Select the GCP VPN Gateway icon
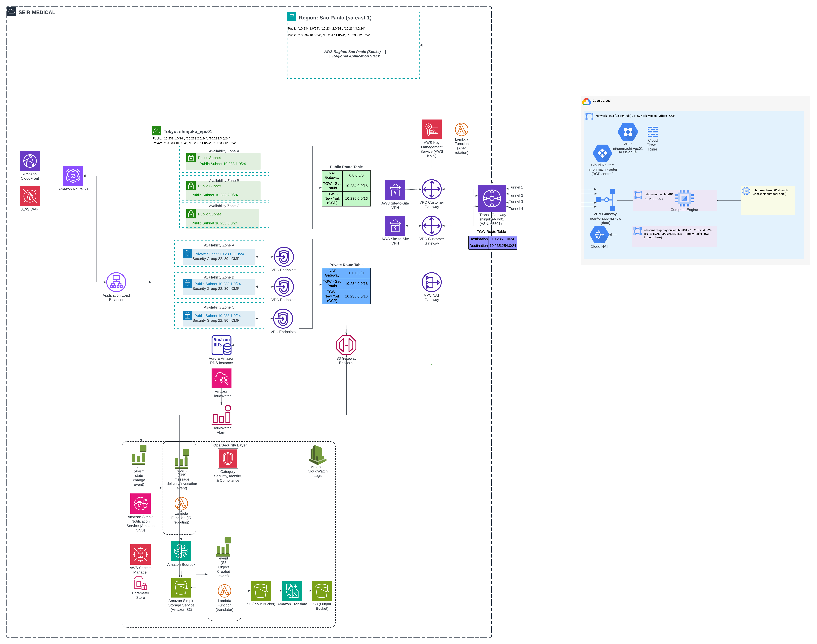The image size is (817, 644). point(606,200)
